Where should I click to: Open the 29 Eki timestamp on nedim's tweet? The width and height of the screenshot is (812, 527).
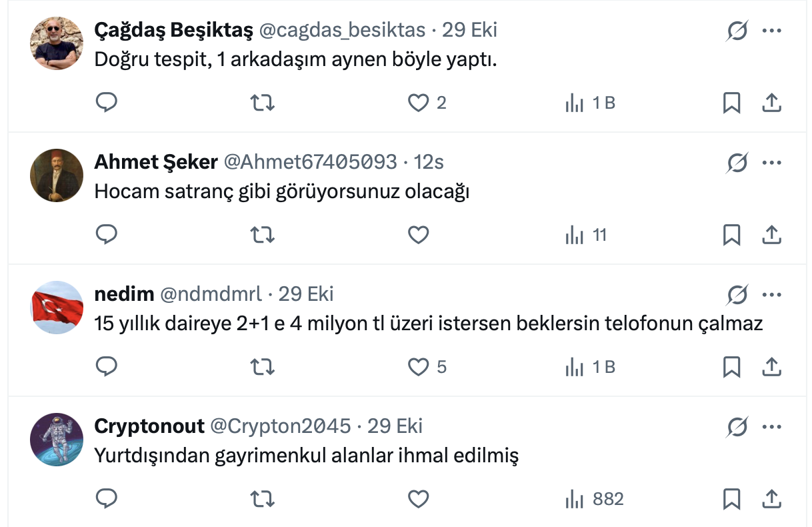point(306,294)
